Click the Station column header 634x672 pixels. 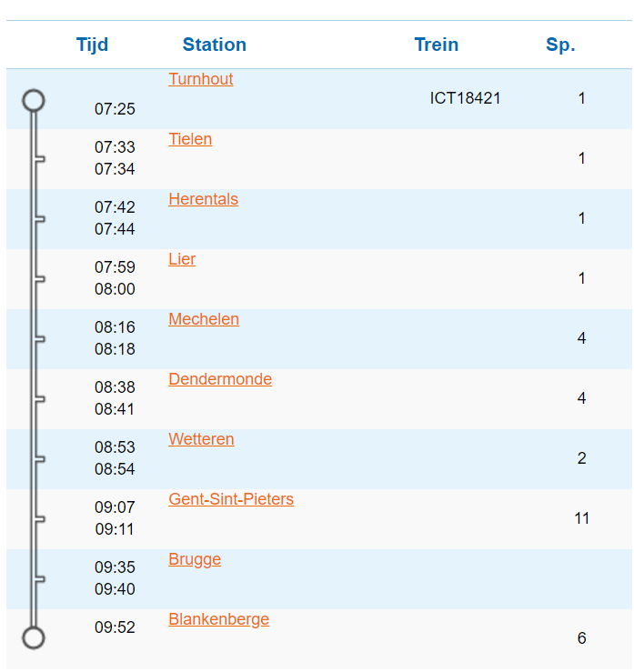tap(214, 45)
